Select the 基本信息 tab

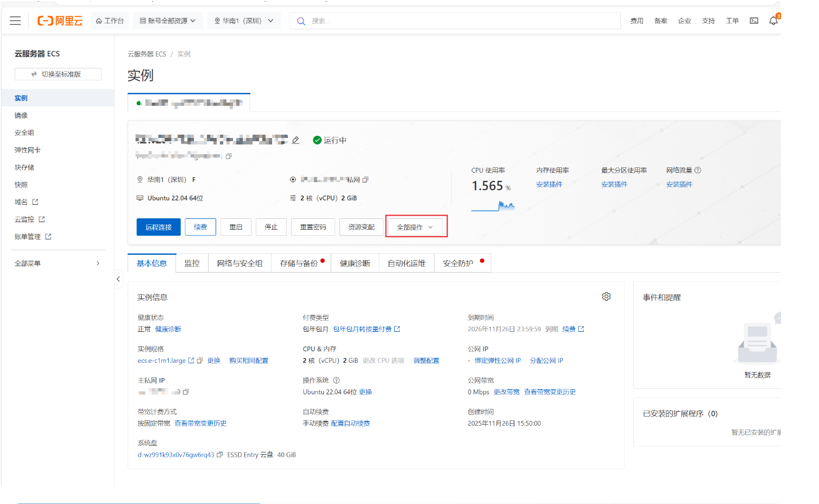coord(152,263)
